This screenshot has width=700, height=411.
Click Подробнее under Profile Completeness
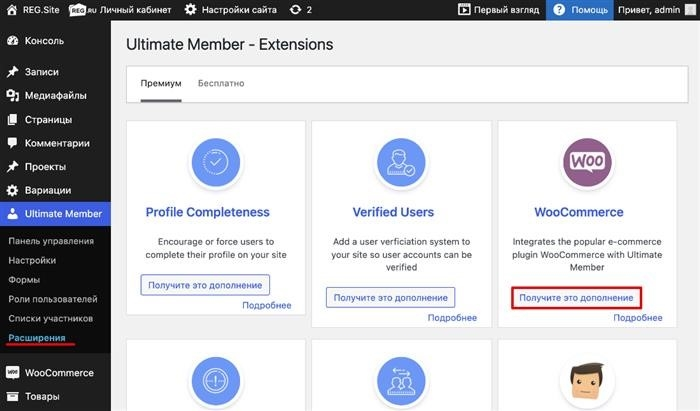pyautogui.click(x=267, y=305)
